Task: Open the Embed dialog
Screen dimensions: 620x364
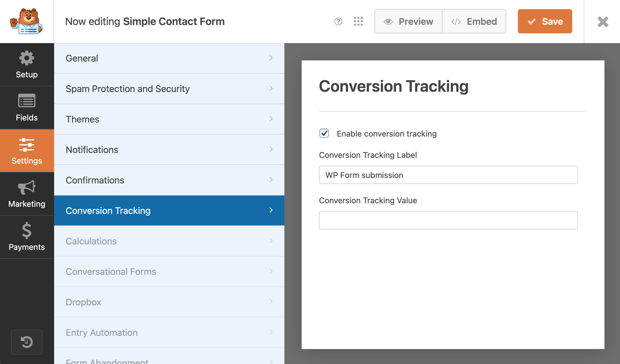Action: (474, 21)
